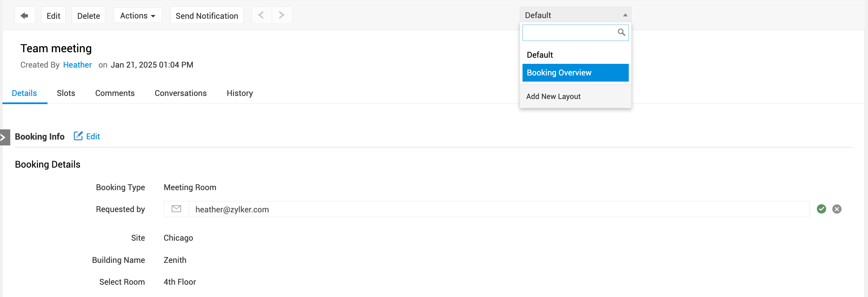Click the creation date Jan 21, 2025 01:04 PM

(152, 65)
